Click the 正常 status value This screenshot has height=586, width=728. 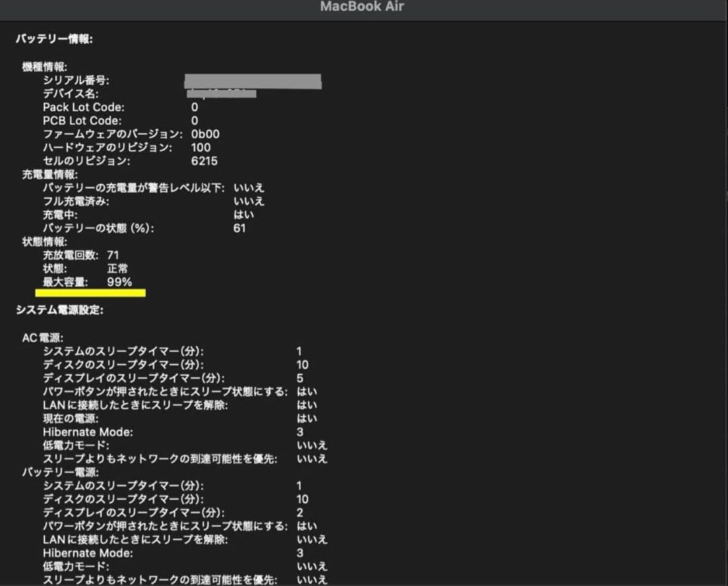[117, 269]
